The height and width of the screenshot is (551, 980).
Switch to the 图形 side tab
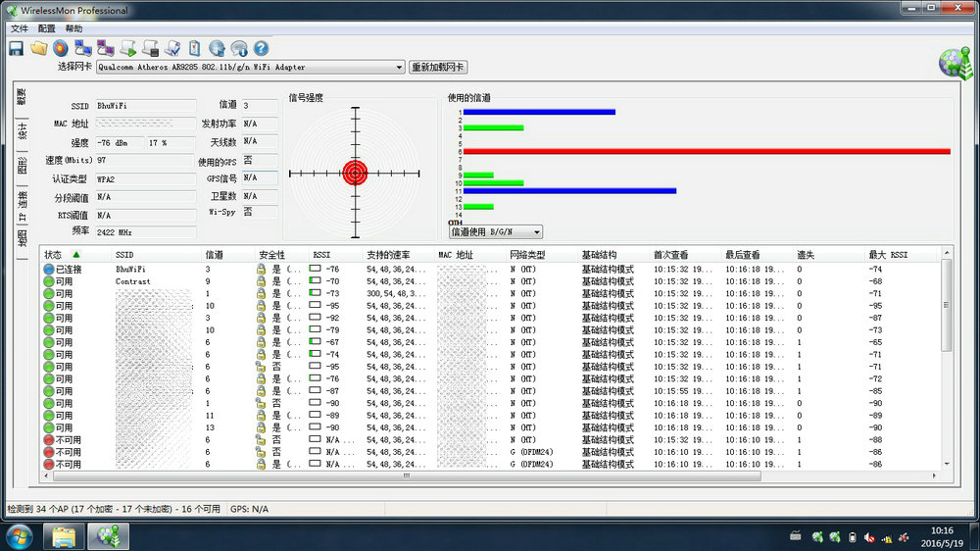point(22,167)
